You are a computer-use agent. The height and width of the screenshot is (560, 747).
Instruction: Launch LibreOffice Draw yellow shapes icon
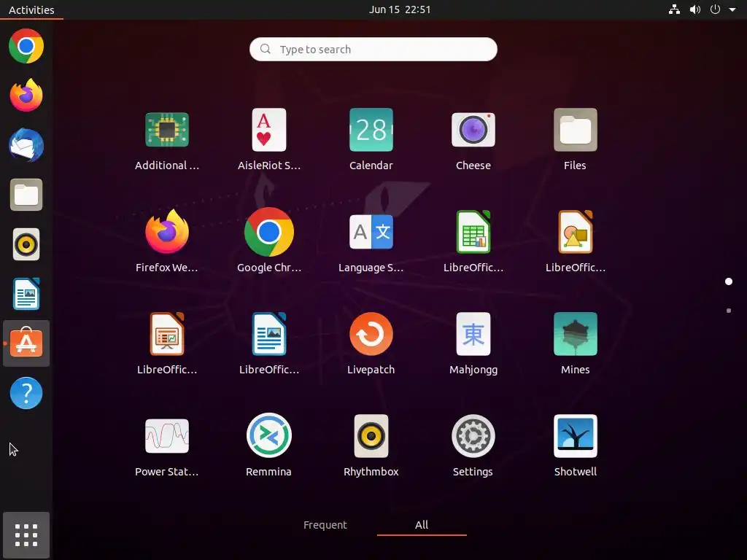click(x=576, y=232)
